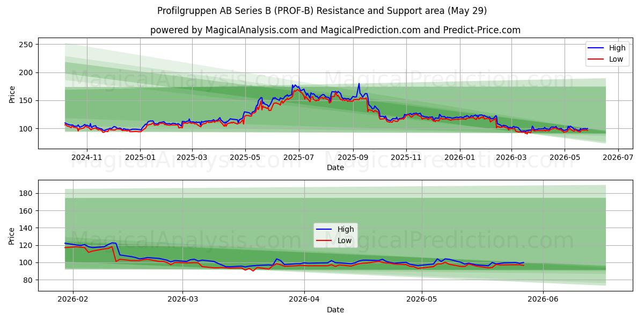
Task: Click bottom chart y-axis value '140'
Action: (x=27, y=228)
